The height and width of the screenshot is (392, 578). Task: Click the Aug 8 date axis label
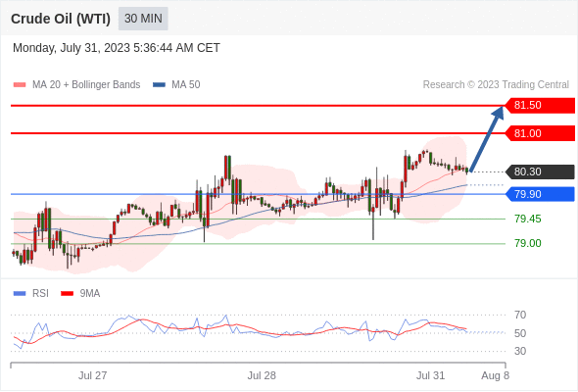coord(496,375)
